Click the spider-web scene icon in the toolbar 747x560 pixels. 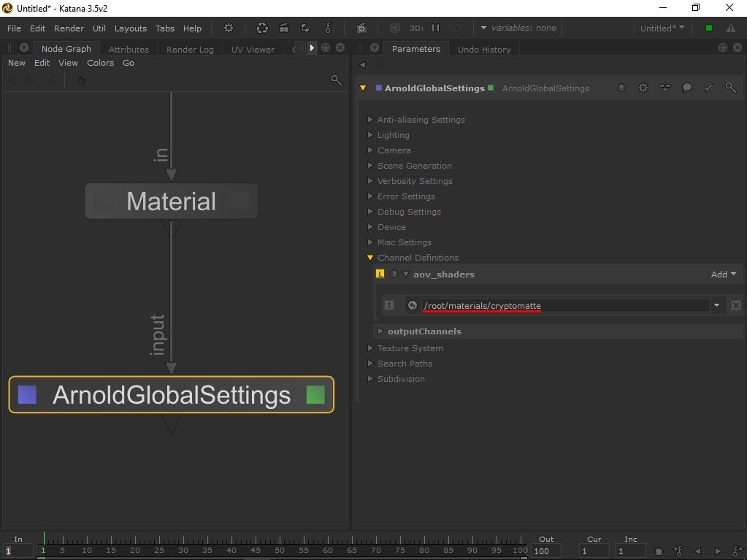click(361, 28)
